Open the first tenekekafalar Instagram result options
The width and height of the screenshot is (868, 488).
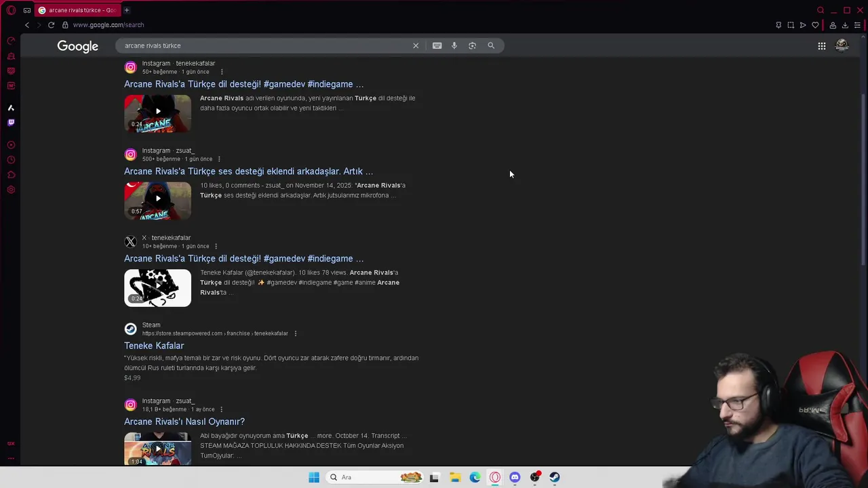[x=221, y=72]
